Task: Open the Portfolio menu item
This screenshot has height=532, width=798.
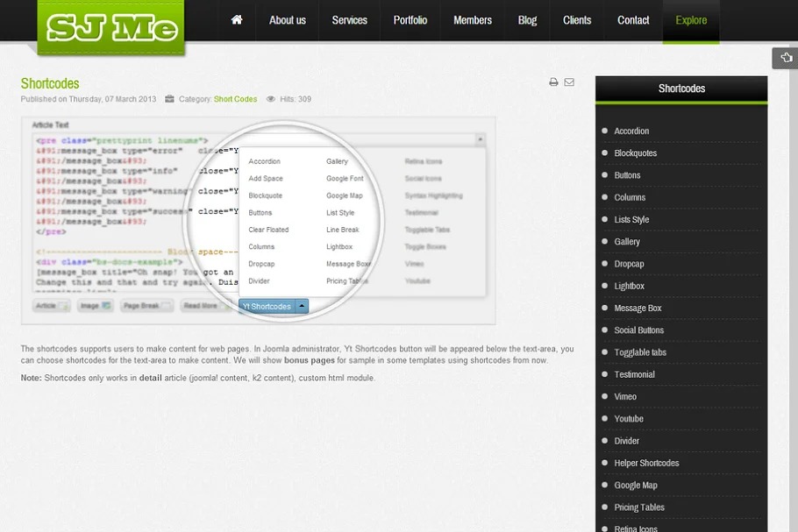Action: click(410, 20)
